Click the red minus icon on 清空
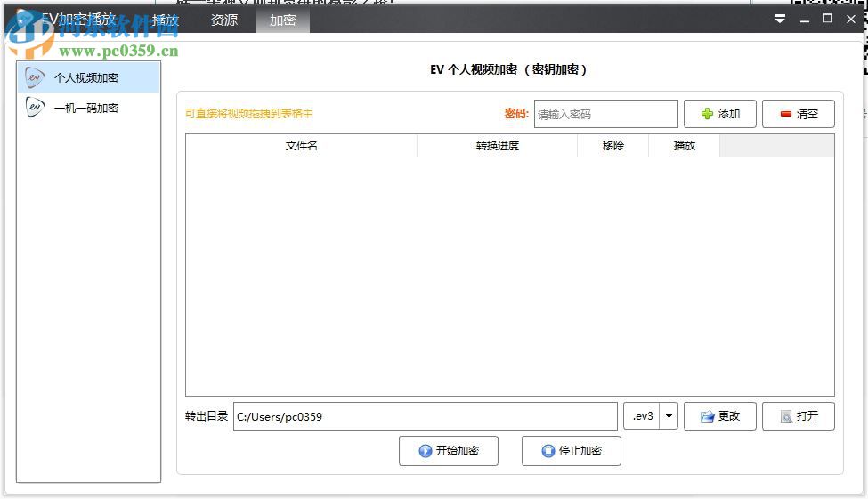 click(785, 114)
